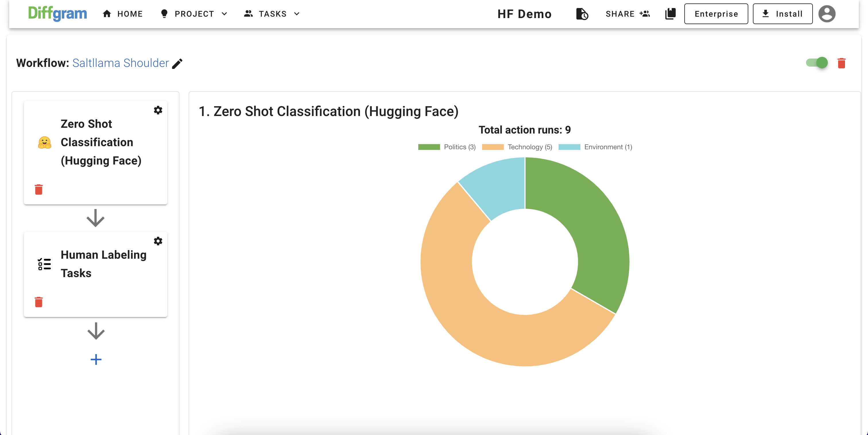Open the user account avatar icon
The image size is (868, 435).
click(x=827, y=14)
